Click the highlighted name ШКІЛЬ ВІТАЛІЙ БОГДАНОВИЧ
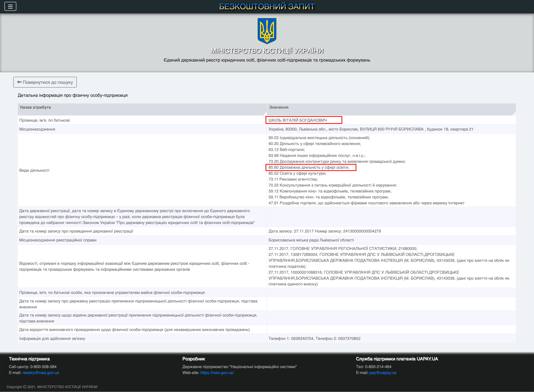 [298, 120]
